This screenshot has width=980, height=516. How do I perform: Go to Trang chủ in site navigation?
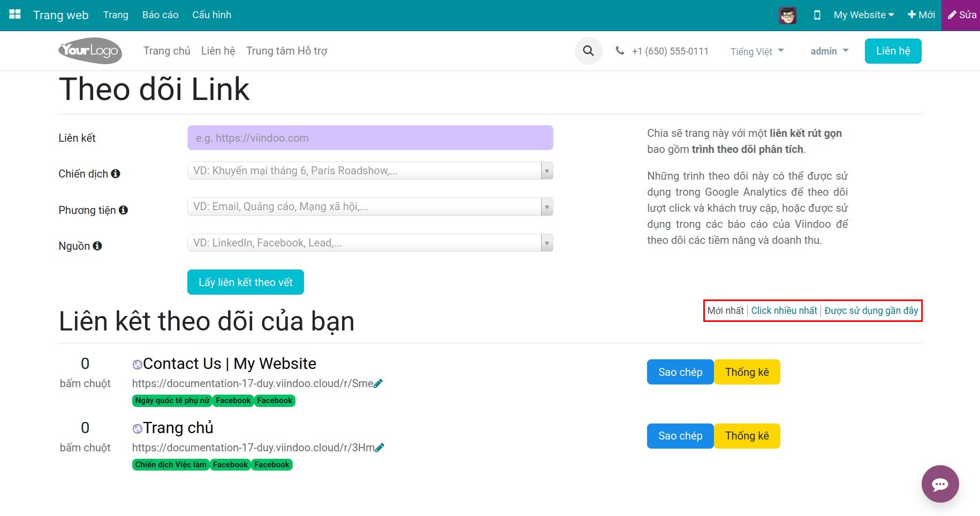(x=167, y=51)
